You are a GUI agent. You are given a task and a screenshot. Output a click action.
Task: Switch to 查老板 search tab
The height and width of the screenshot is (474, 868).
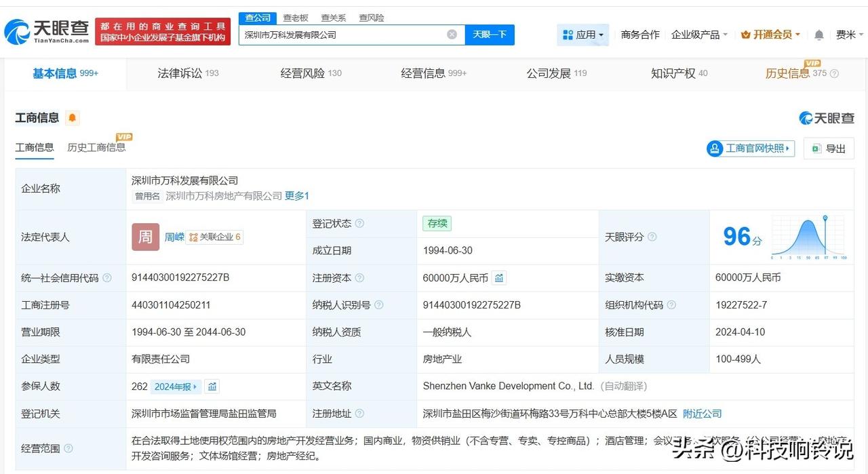(296, 18)
